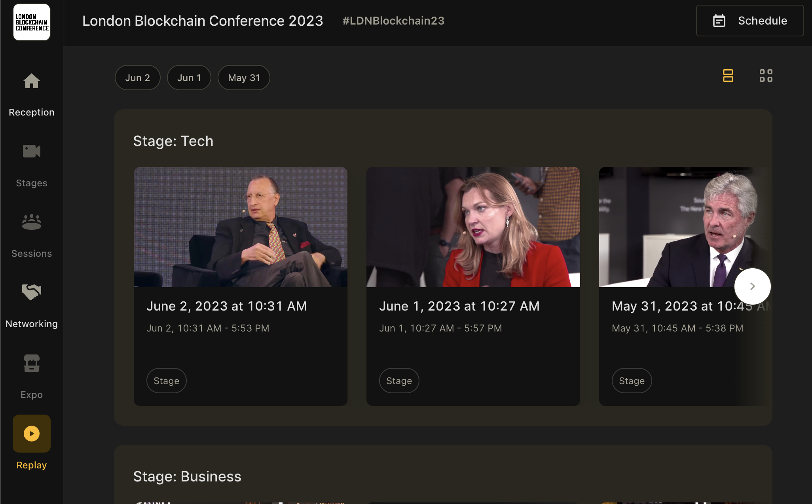Image resolution: width=812 pixels, height=504 pixels.
Task: Click the 'London Blockchain Conference 2023' title
Action: pos(203,21)
